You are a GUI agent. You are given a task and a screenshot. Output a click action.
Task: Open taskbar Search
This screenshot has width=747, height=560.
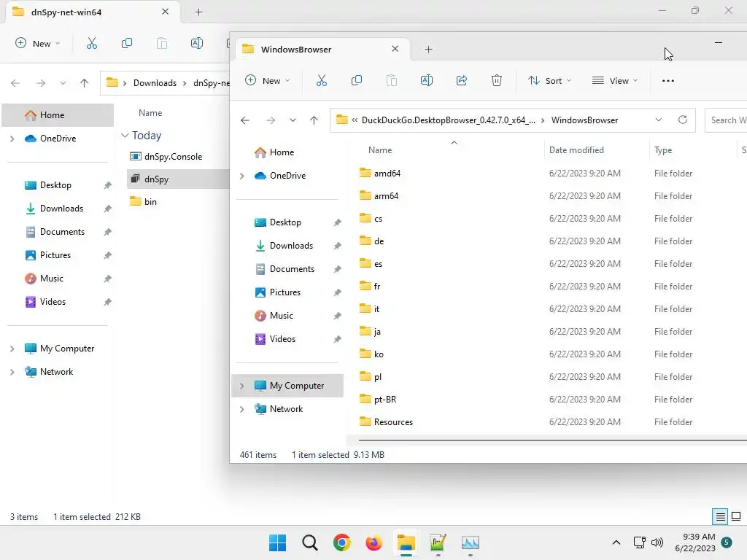click(x=309, y=542)
